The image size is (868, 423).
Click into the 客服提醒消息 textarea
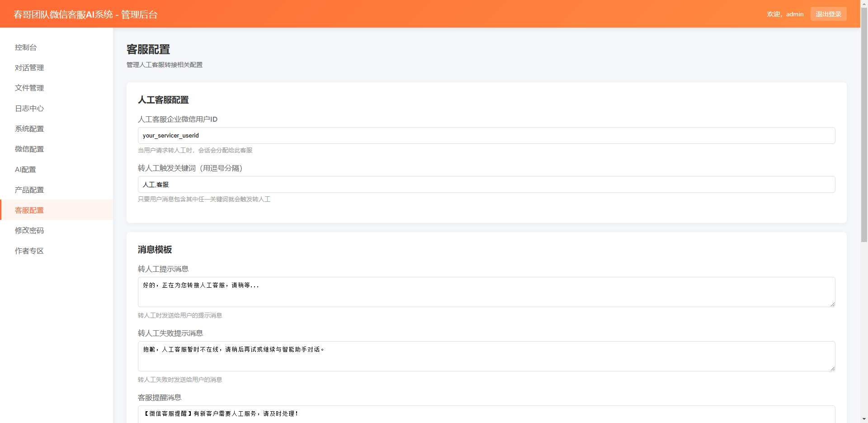pos(486,414)
